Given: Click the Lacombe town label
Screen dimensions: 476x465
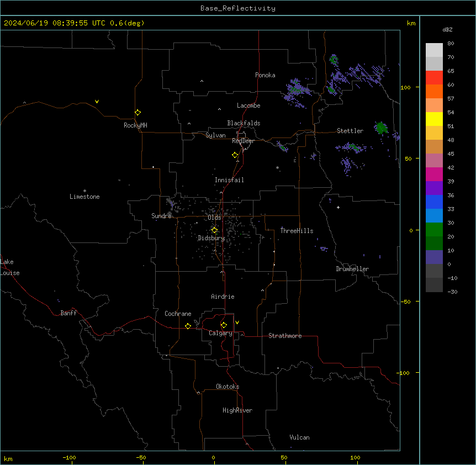Looking at the screenshot, I should (248, 105).
